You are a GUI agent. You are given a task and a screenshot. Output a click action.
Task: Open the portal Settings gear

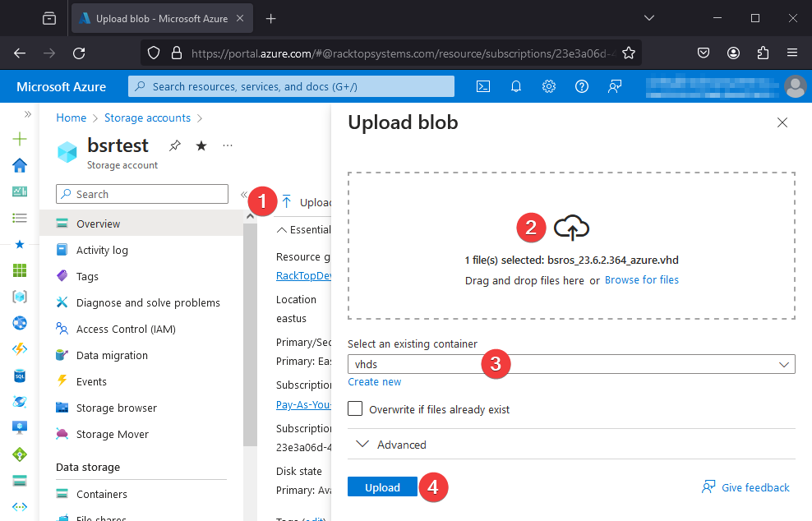click(548, 85)
